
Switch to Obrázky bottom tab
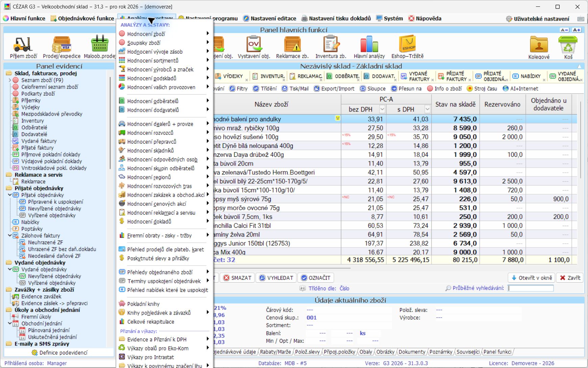coord(385,352)
